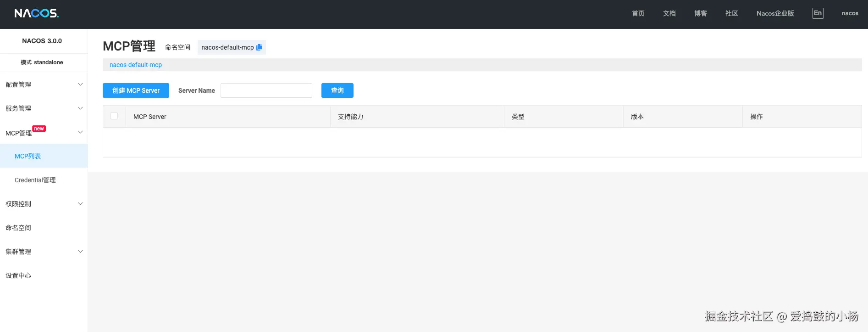Image resolution: width=868 pixels, height=332 pixels.
Task: Switch language with the En icon
Action: pos(818,13)
